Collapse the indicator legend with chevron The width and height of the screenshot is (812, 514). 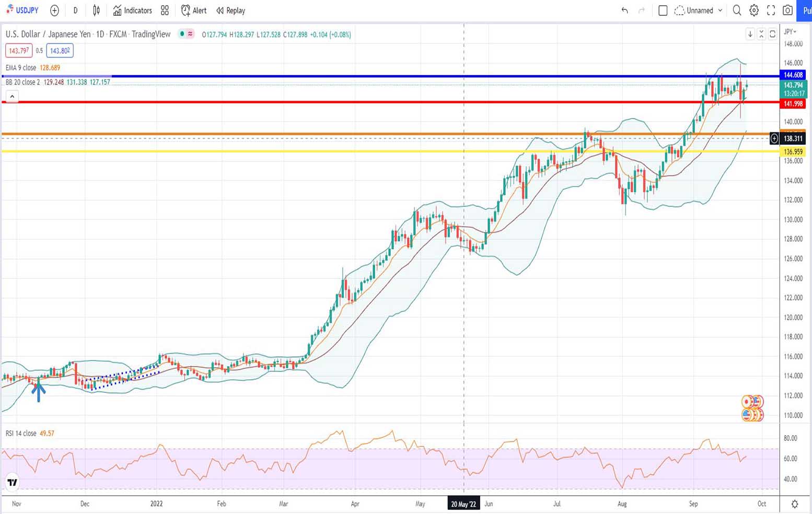click(12, 96)
